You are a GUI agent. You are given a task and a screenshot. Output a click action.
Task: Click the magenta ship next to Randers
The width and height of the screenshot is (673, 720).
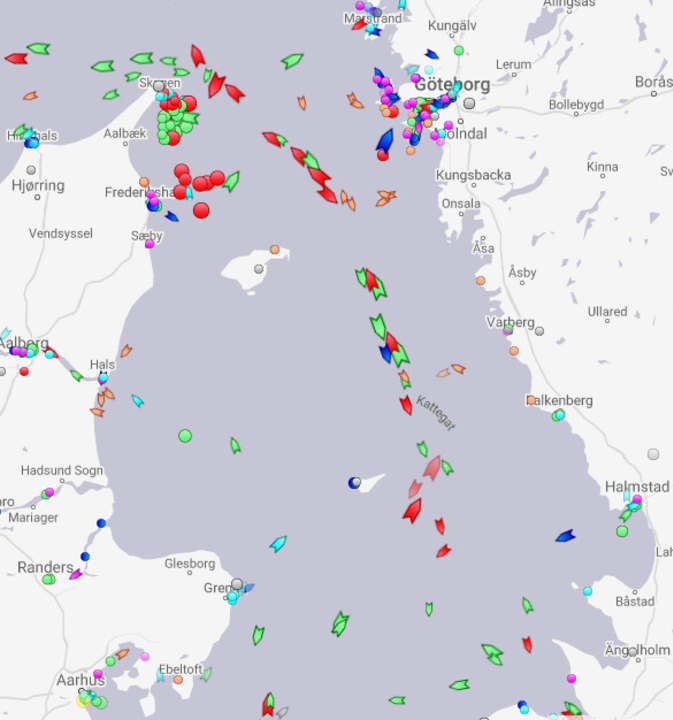pos(76,574)
